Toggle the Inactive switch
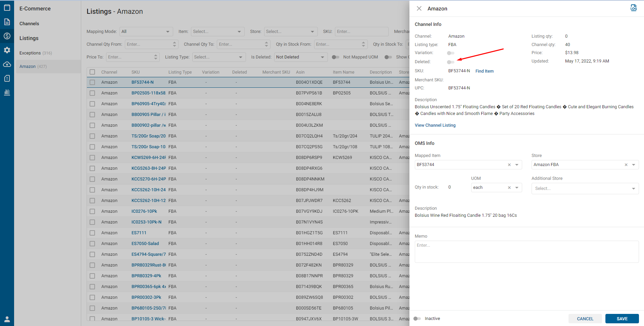 click(x=417, y=319)
